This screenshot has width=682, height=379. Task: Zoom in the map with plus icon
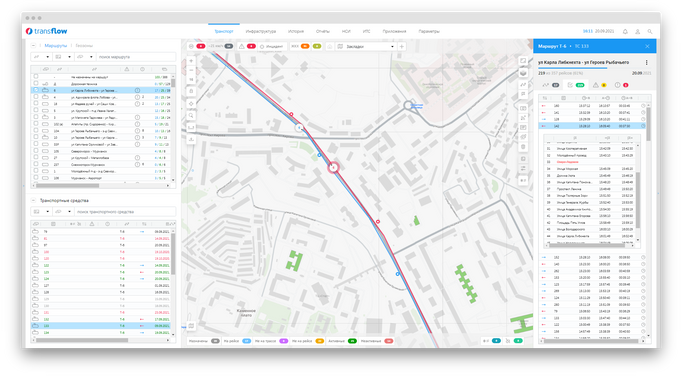click(x=191, y=61)
